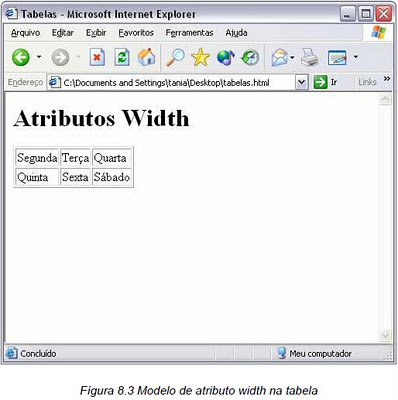The image size is (398, 400).
Task: Click the status bar page icon
Action: [11, 353]
